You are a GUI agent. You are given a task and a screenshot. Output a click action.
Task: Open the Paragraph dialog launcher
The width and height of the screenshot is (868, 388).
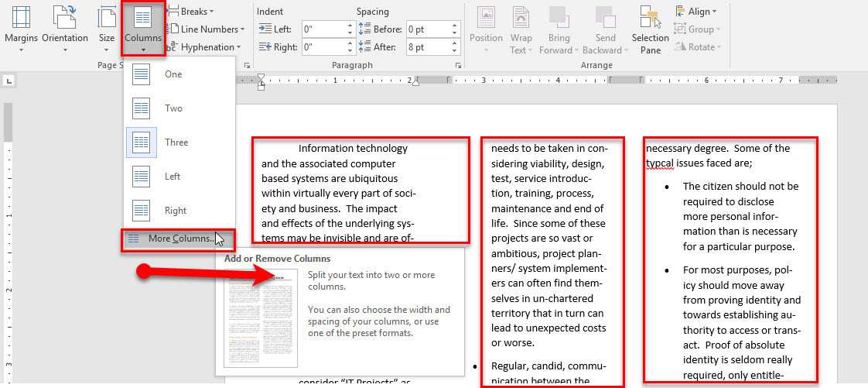click(458, 65)
